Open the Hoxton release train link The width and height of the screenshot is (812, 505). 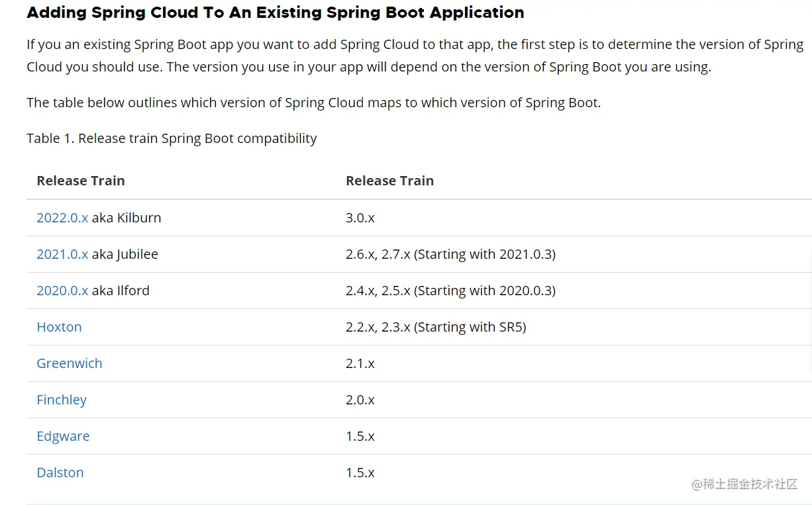pyautogui.click(x=59, y=327)
